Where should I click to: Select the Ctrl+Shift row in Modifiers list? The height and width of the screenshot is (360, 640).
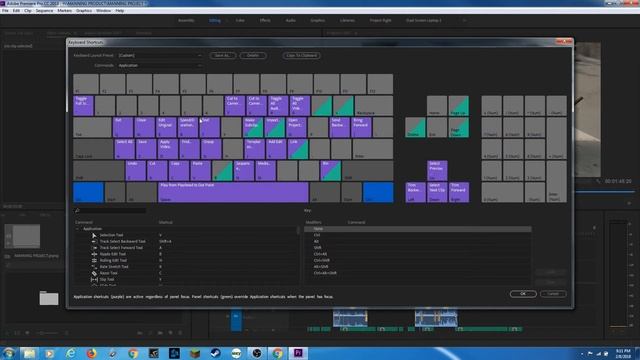pyautogui.click(x=418, y=260)
